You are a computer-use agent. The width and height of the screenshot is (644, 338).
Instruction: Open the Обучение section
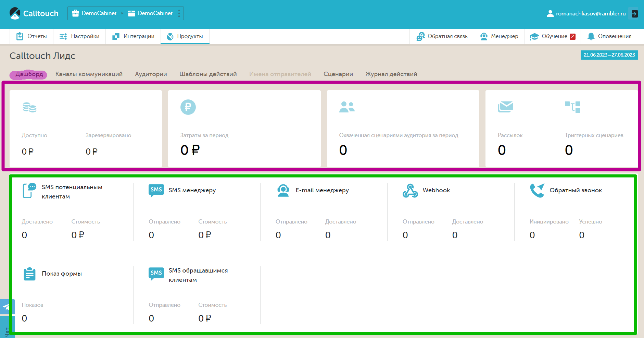553,36
